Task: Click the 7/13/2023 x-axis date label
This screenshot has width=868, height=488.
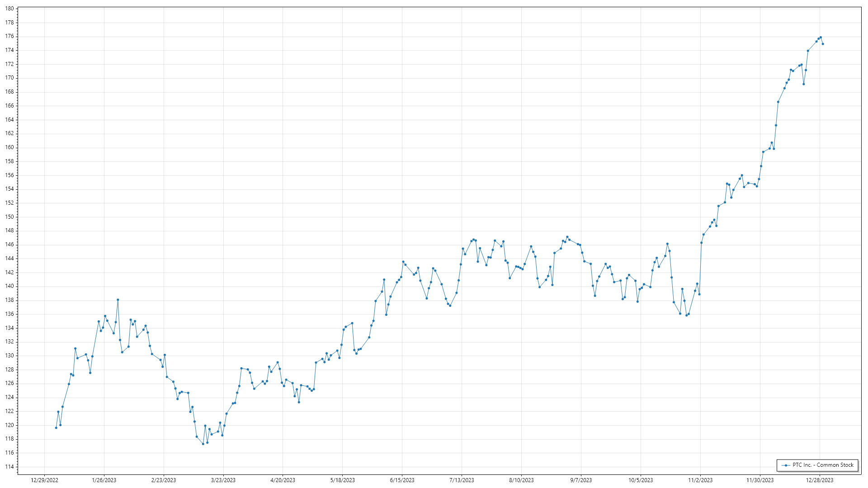Action: click(x=462, y=480)
